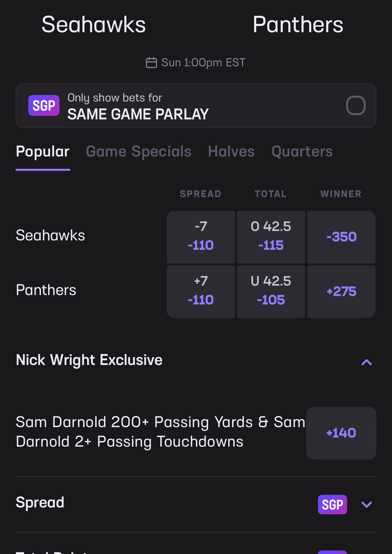
Task: Click the SGP badge in Spread row
Action: pos(332,504)
